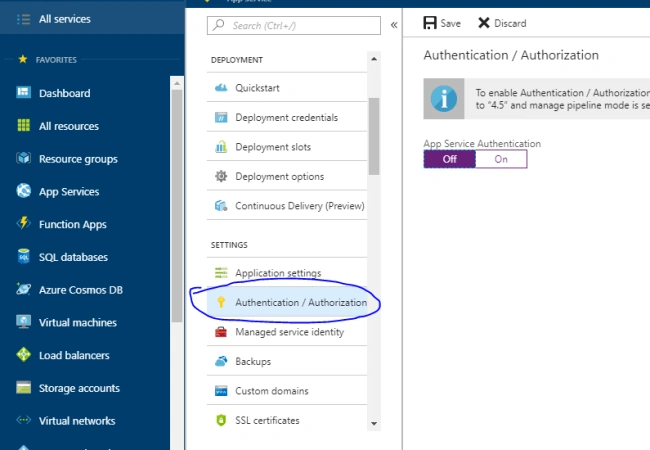Click the Virtual machines monitor icon
The height and width of the screenshot is (450, 650).
(24, 322)
